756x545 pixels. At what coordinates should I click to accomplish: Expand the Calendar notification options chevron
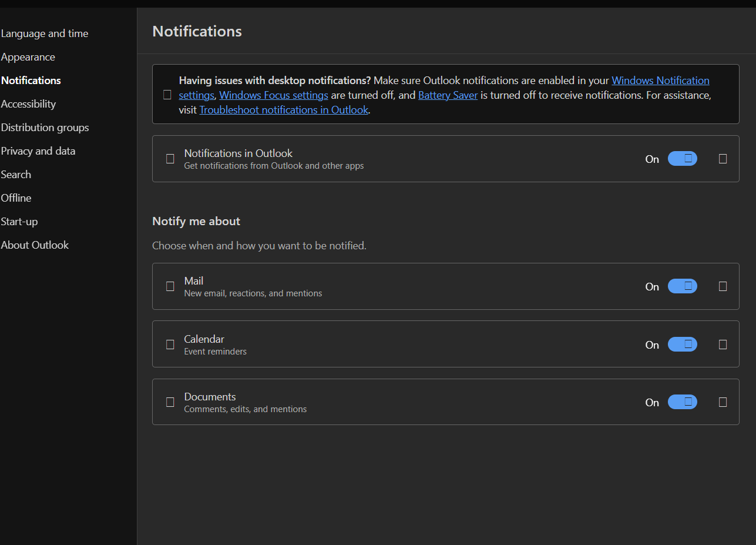pos(723,345)
